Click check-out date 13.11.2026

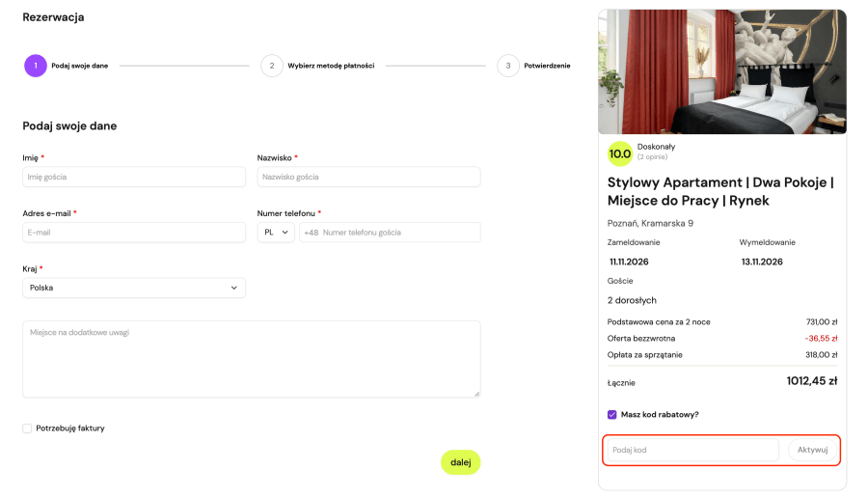[x=762, y=262]
